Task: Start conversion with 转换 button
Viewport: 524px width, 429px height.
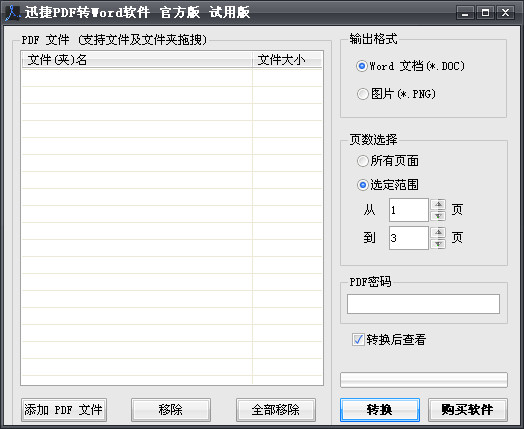Action: point(380,410)
